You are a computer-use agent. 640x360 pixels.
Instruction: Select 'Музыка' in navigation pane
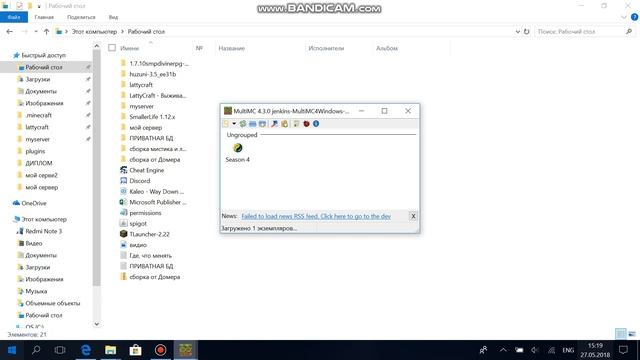(x=36, y=291)
